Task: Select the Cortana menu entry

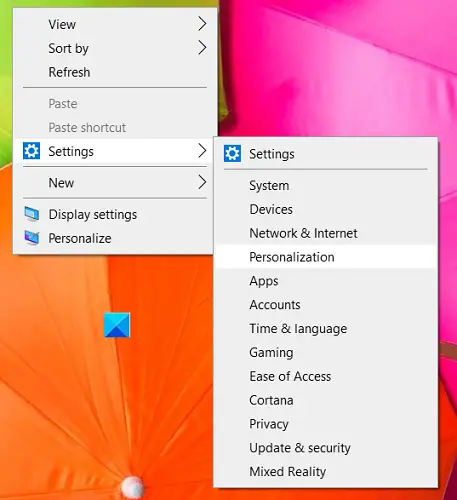Action: pyautogui.click(x=325, y=400)
